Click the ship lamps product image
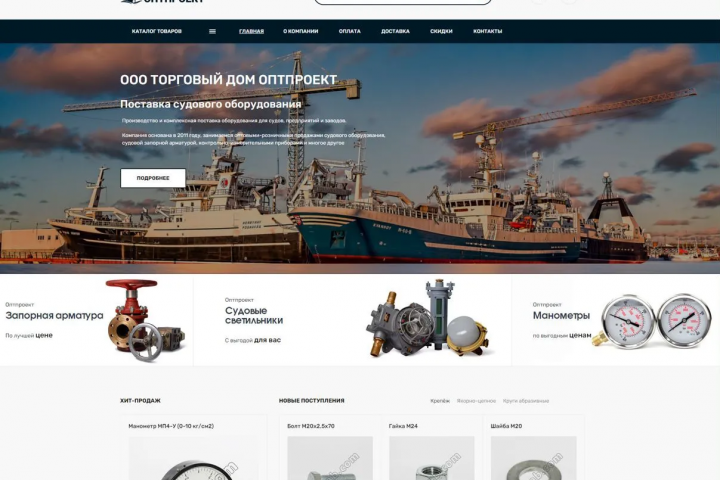 431,318
